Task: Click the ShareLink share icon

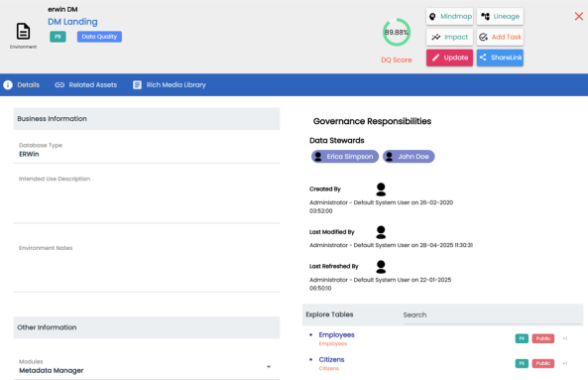Action: [483, 58]
